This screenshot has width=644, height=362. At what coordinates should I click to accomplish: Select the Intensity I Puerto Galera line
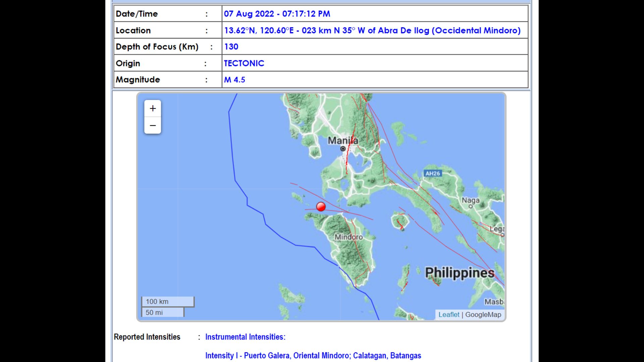point(313,355)
